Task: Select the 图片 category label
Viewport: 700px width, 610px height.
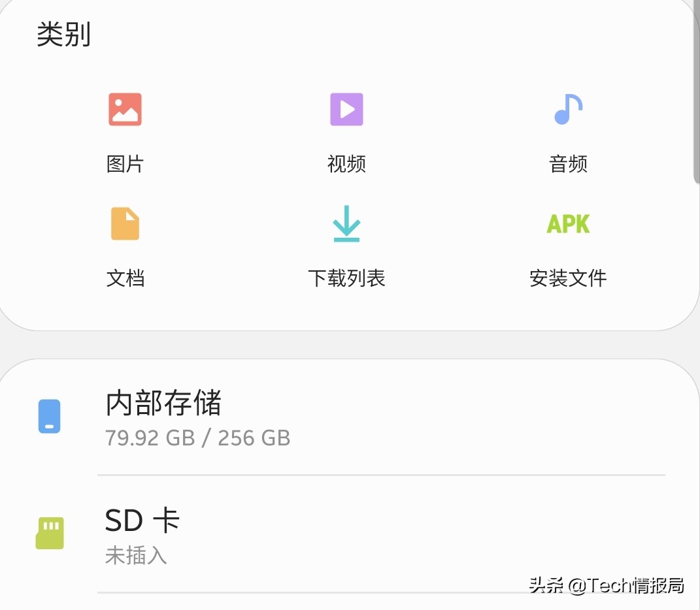Action: [125, 164]
